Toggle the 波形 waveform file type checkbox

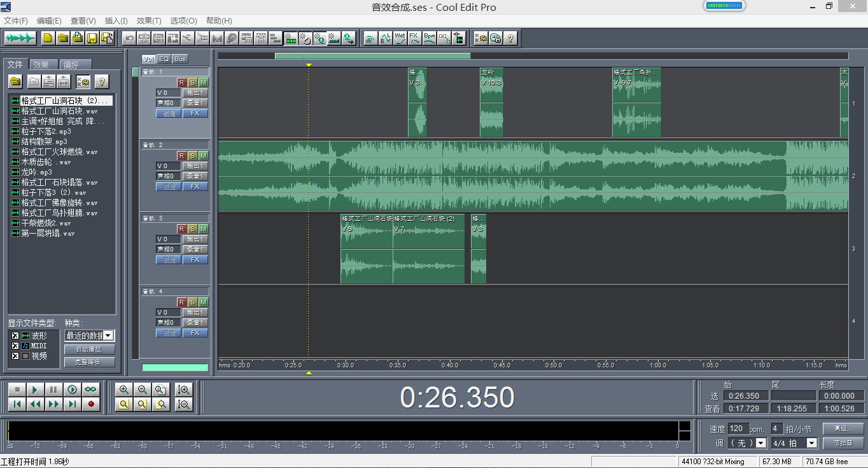(15, 336)
